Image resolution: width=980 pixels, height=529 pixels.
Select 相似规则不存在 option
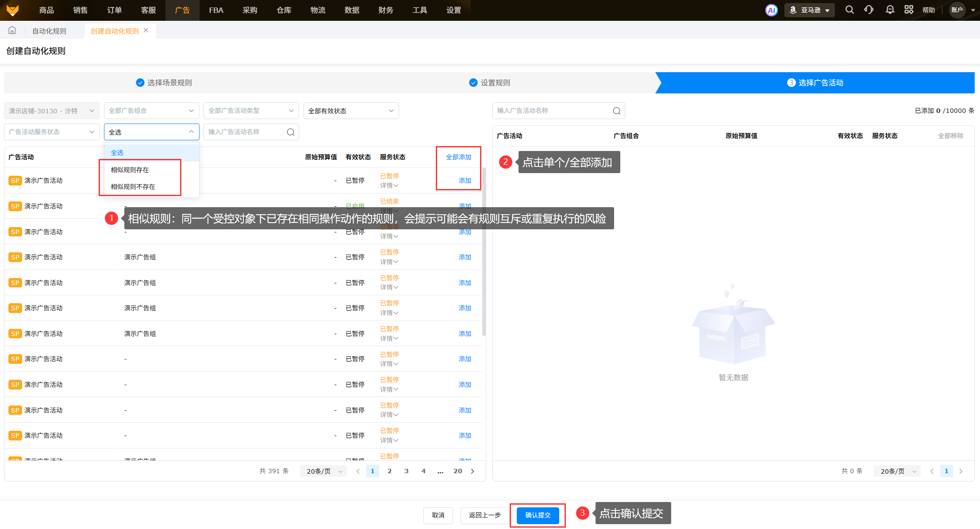click(133, 187)
